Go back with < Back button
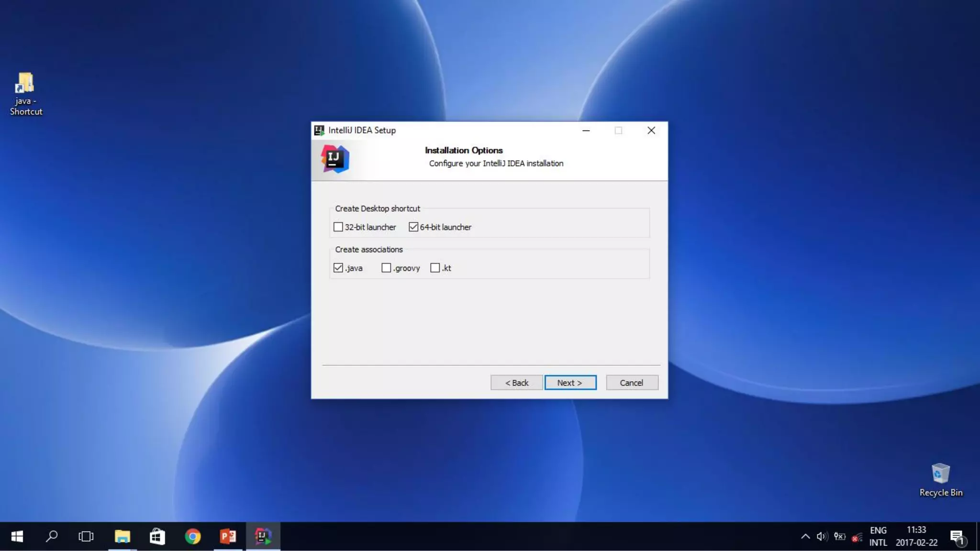The height and width of the screenshot is (551, 980). (516, 383)
